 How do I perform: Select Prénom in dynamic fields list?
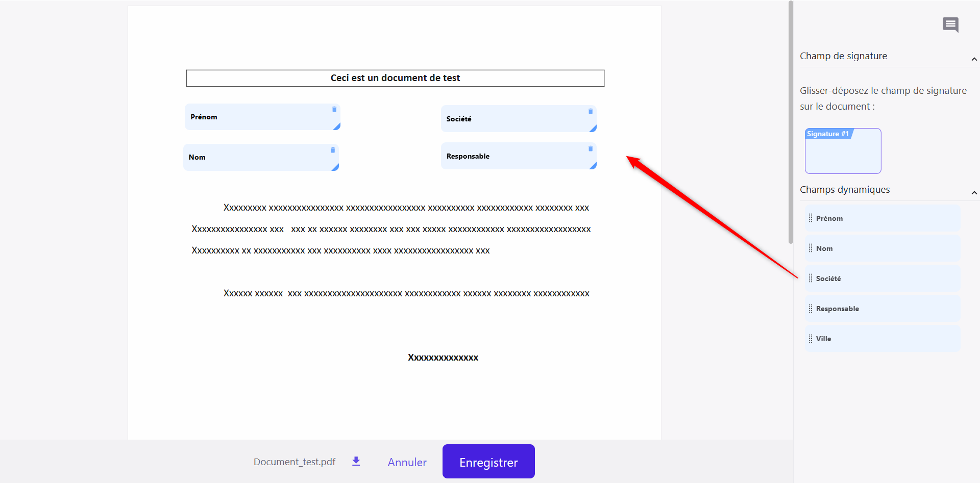click(x=883, y=218)
